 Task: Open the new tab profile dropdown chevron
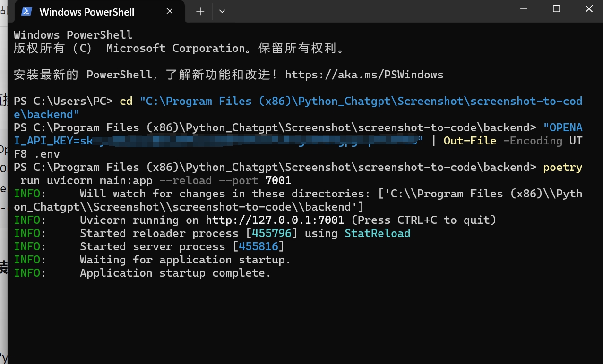pyautogui.click(x=222, y=11)
